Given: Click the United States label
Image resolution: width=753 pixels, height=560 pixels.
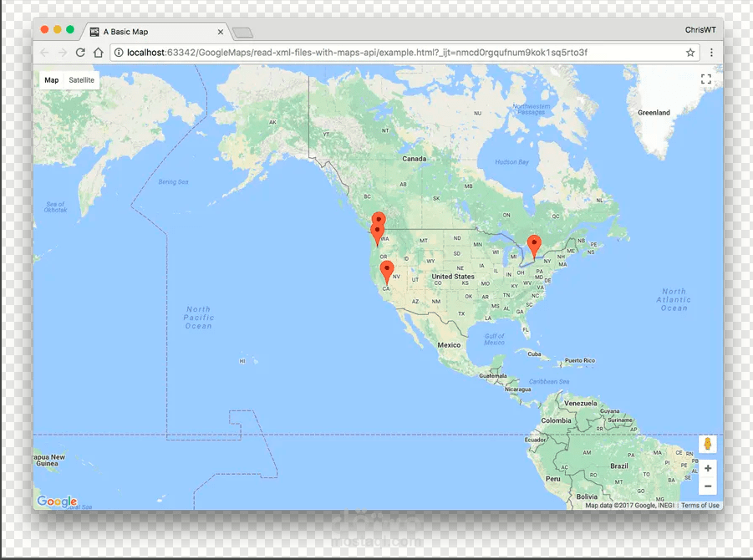Looking at the screenshot, I should click(453, 276).
